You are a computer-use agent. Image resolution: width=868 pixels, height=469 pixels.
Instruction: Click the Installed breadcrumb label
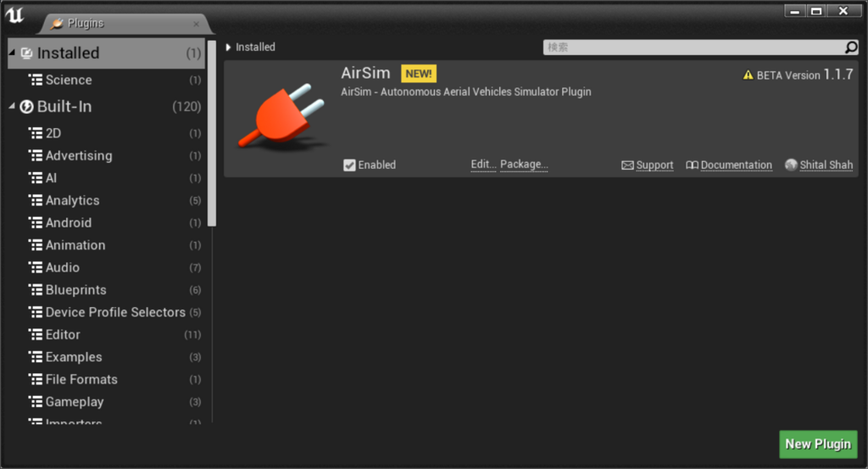255,47
